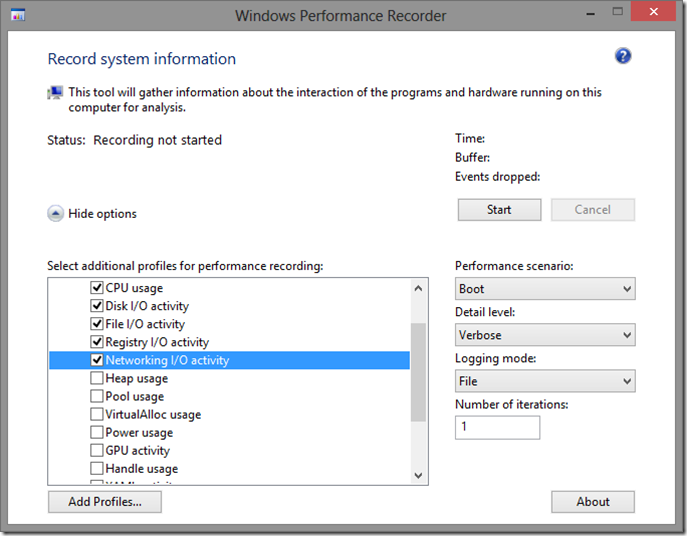Open the Logging mode dropdown showing File
This screenshot has height=536, width=687.
click(x=545, y=381)
